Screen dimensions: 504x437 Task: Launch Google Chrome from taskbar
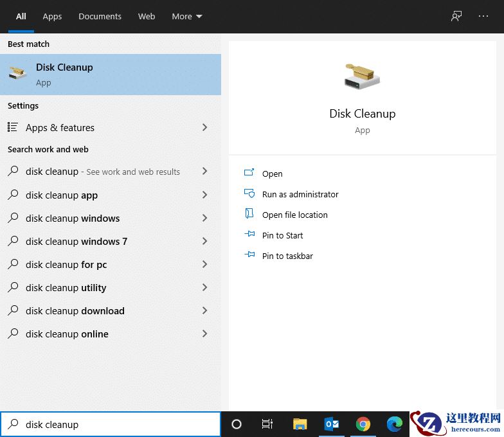[363, 424]
